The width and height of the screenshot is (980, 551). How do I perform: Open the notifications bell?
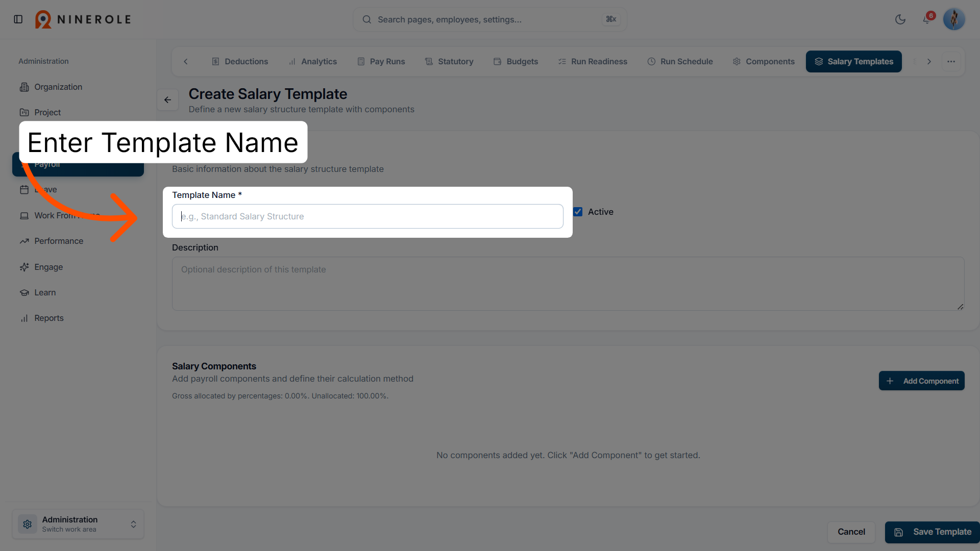coord(927,19)
